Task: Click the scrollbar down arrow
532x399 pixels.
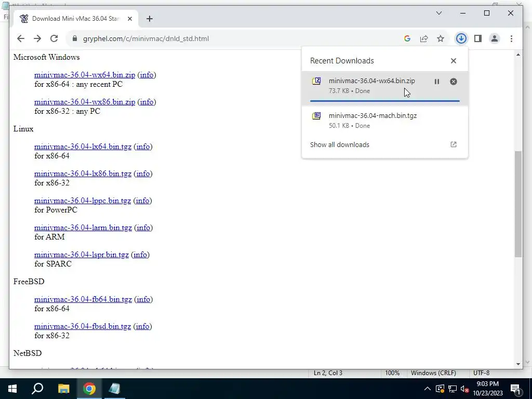Action: 518,364
